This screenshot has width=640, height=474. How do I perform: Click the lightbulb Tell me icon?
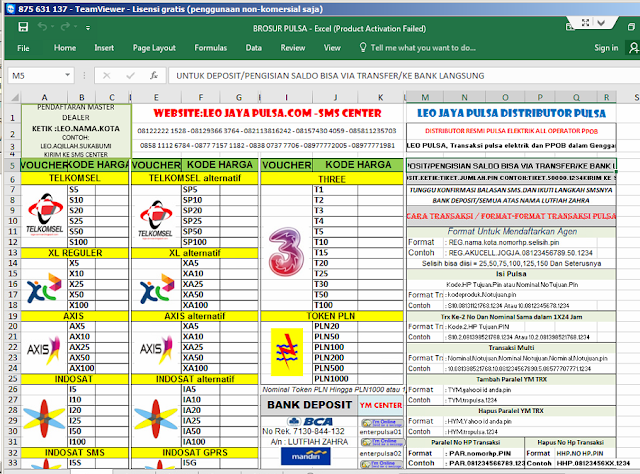(x=363, y=47)
